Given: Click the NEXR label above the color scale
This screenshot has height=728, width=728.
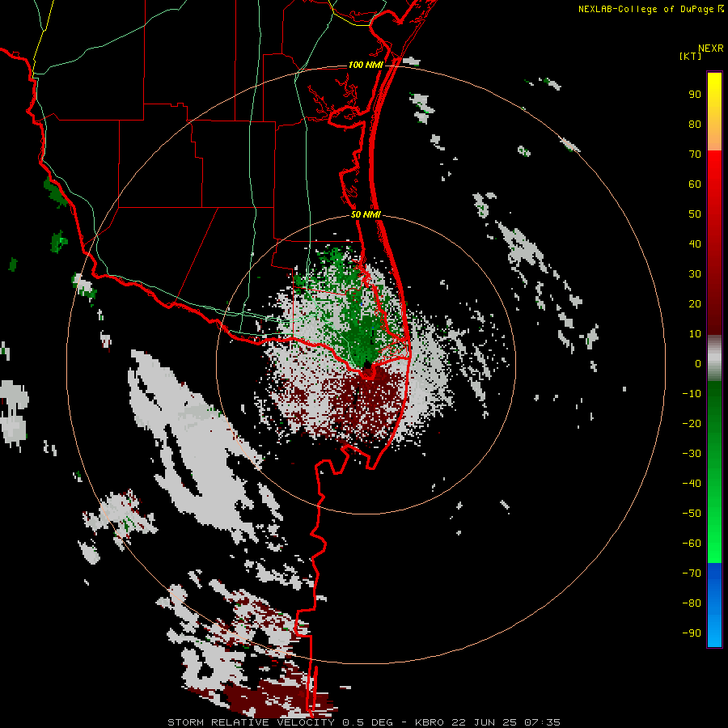Looking at the screenshot, I should point(711,49).
